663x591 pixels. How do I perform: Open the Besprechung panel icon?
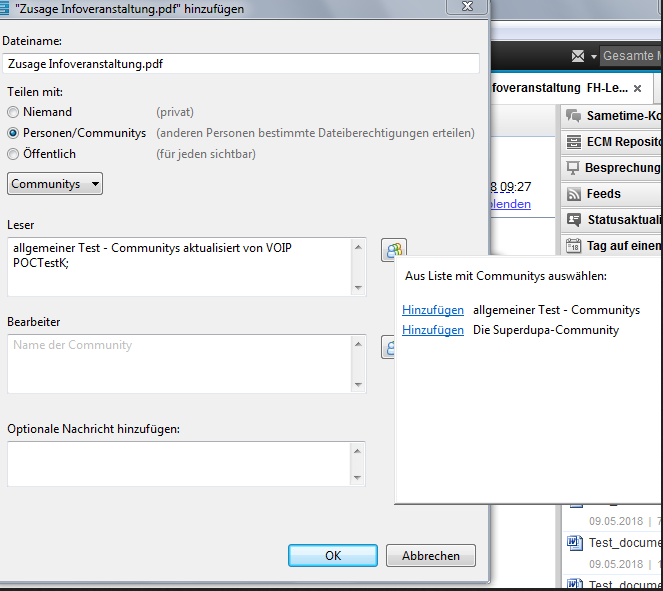573,168
